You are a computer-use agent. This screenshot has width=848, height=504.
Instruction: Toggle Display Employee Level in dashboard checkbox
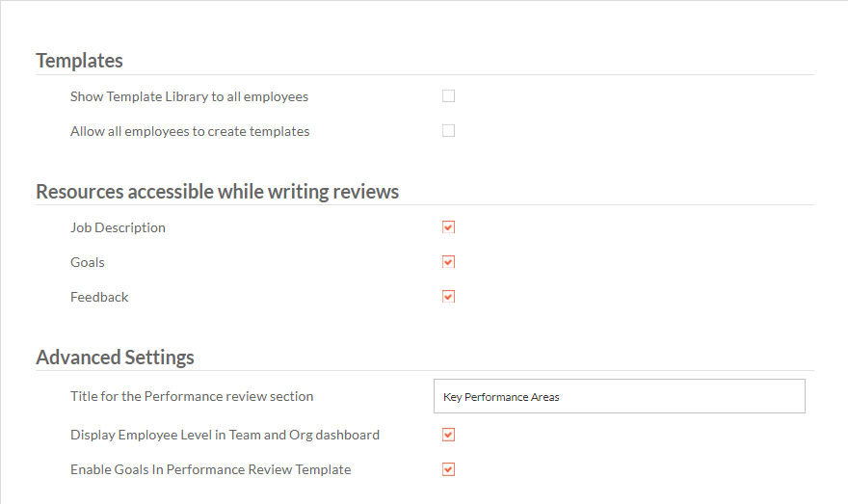(448, 435)
